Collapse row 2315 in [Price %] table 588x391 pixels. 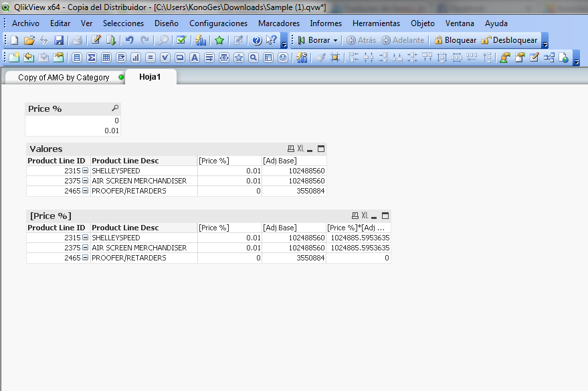coord(86,238)
